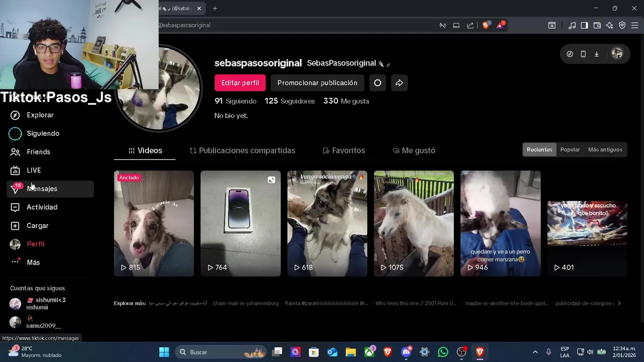Click the search tabs icon in toolbar
Viewport: 644px width, 362px height.
pyautogui.click(x=552, y=25)
